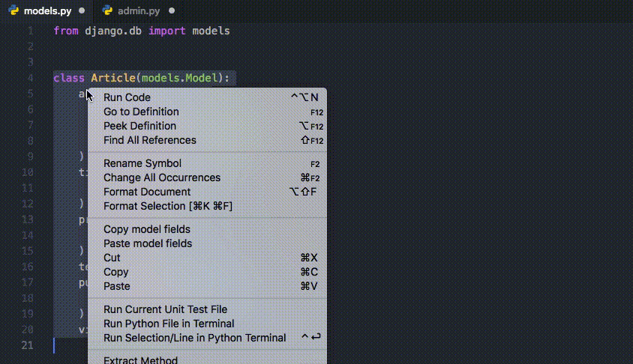The height and width of the screenshot is (364, 633).
Task: Select Copy model fields
Action: tap(207, 229)
